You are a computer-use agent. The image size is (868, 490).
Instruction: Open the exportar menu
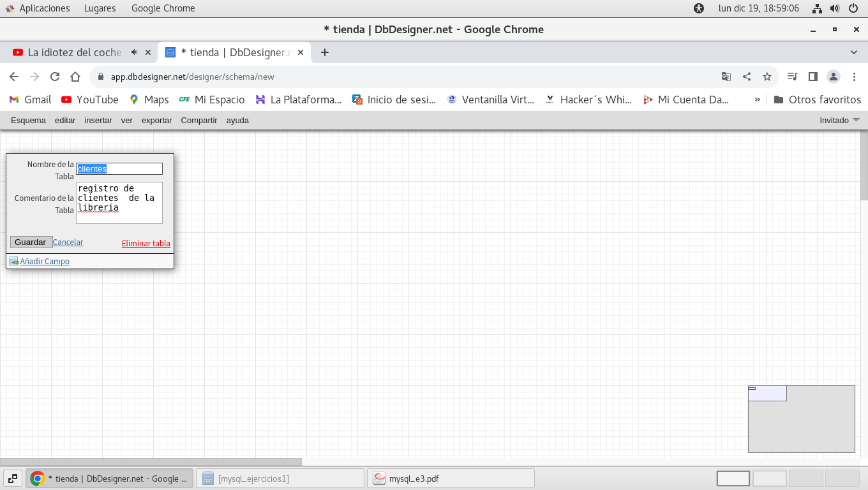[156, 120]
